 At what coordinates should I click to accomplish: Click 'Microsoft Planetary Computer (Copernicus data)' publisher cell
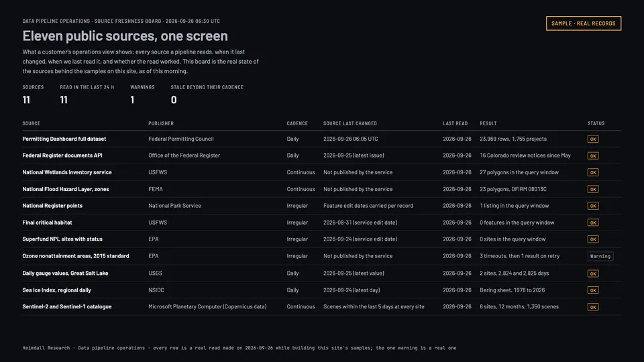pos(207,306)
